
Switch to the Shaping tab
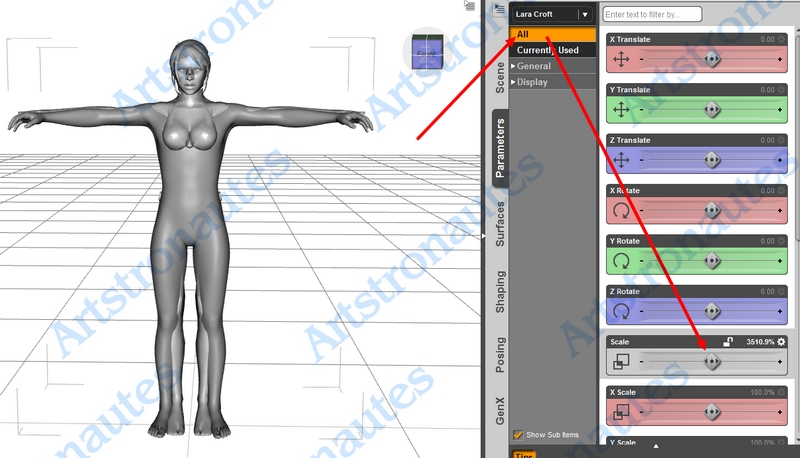pos(500,292)
